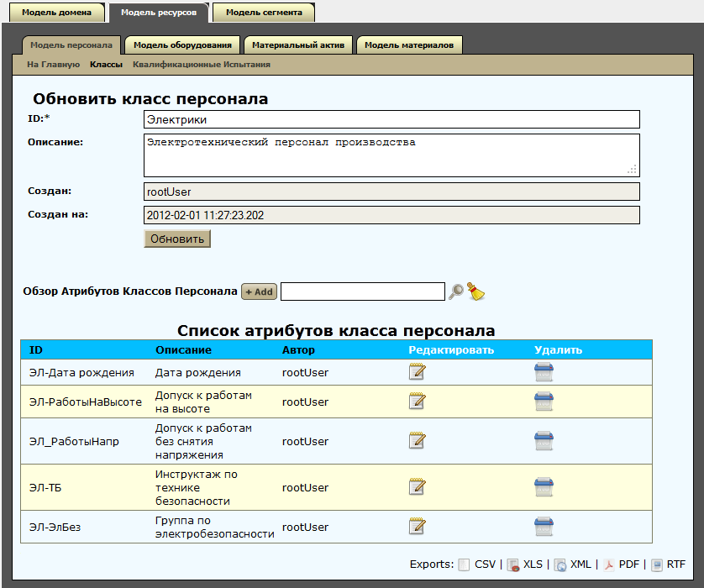
Task: Click the Создан field showing rootUser
Action: click(x=391, y=192)
